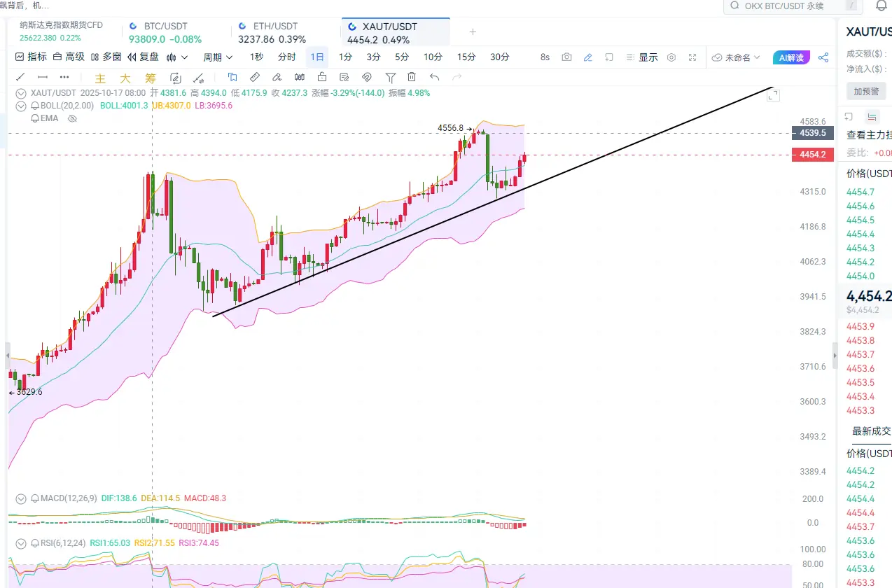Click the order book layout icon
The width and height of the screenshot is (892, 588).
[872, 117]
